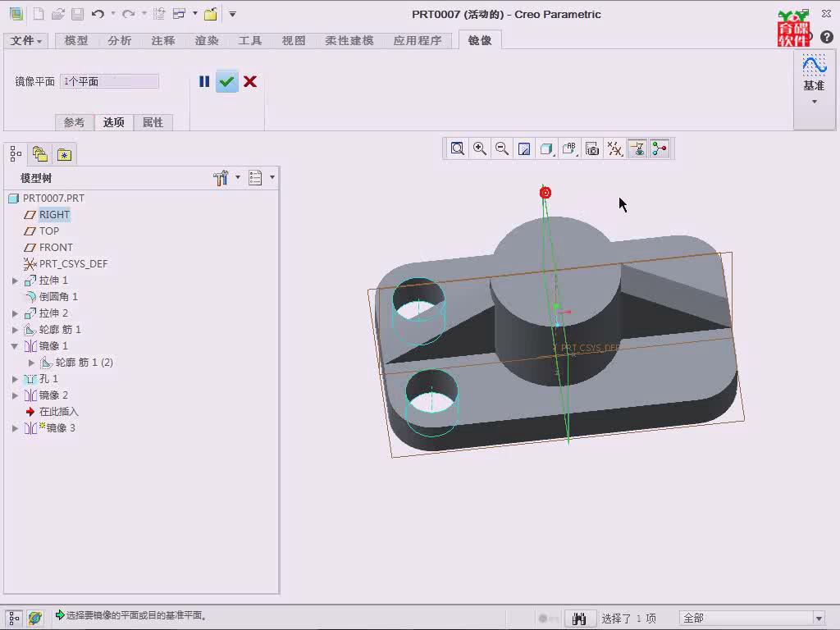The height and width of the screenshot is (630, 840).
Task: Open the windows list dropdown arrow
Action: point(195,13)
